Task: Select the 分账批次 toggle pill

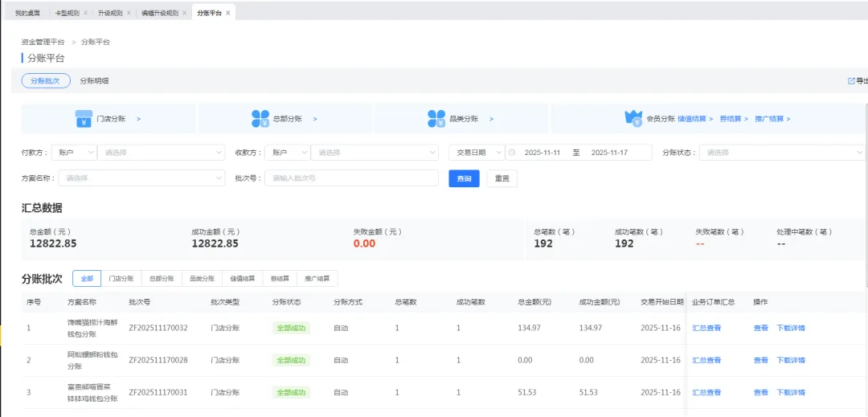Action: (x=45, y=81)
